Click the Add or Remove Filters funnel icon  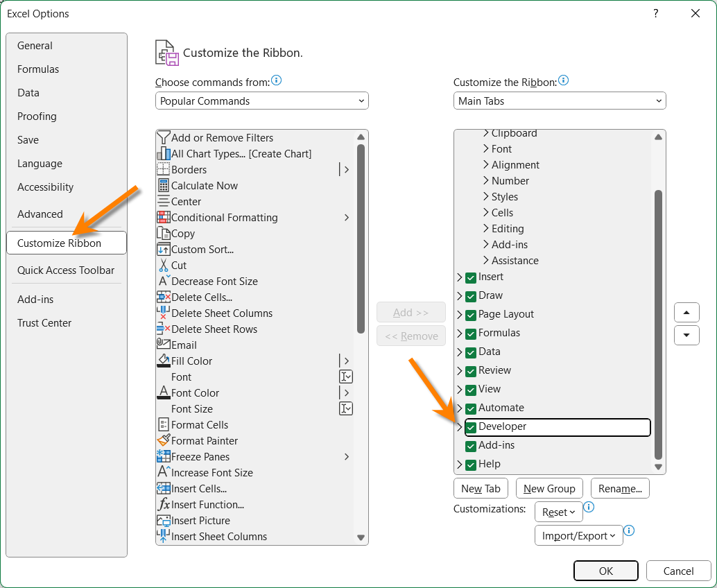click(x=163, y=137)
